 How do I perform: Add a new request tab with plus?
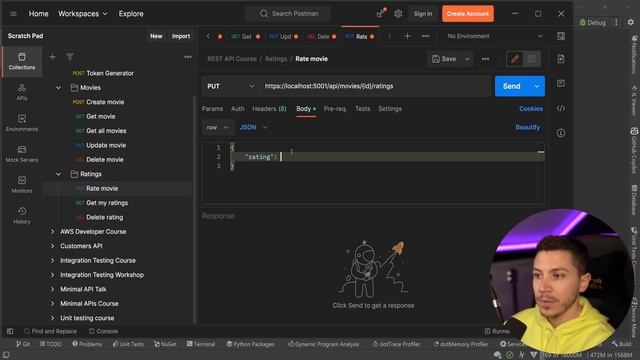[407, 36]
